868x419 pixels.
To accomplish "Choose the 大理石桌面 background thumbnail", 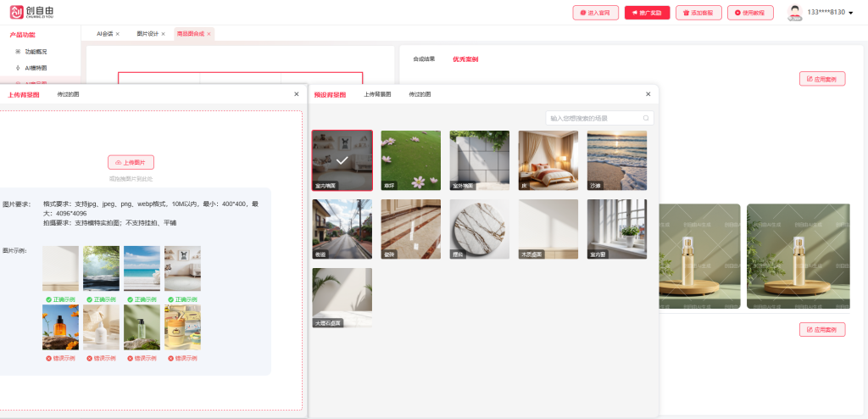I will (x=342, y=298).
